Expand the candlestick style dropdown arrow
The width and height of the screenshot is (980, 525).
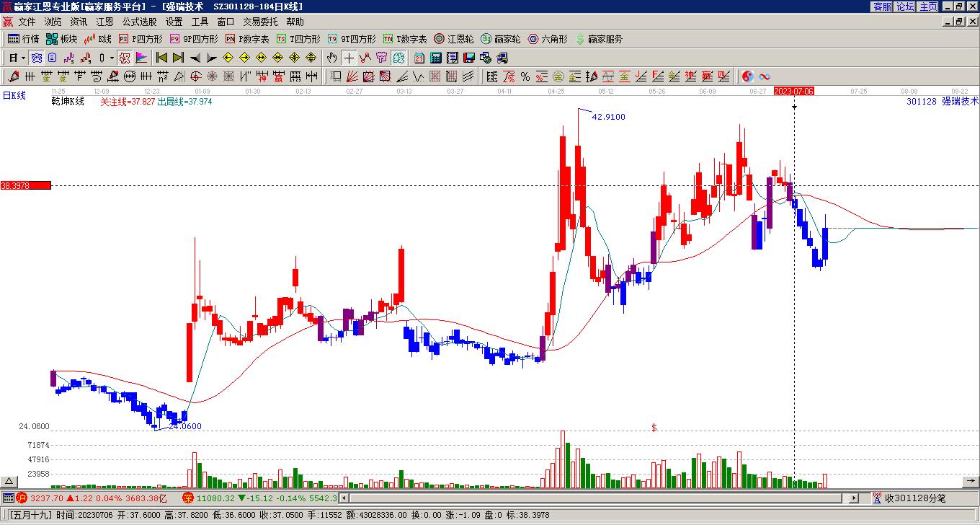coord(112,58)
